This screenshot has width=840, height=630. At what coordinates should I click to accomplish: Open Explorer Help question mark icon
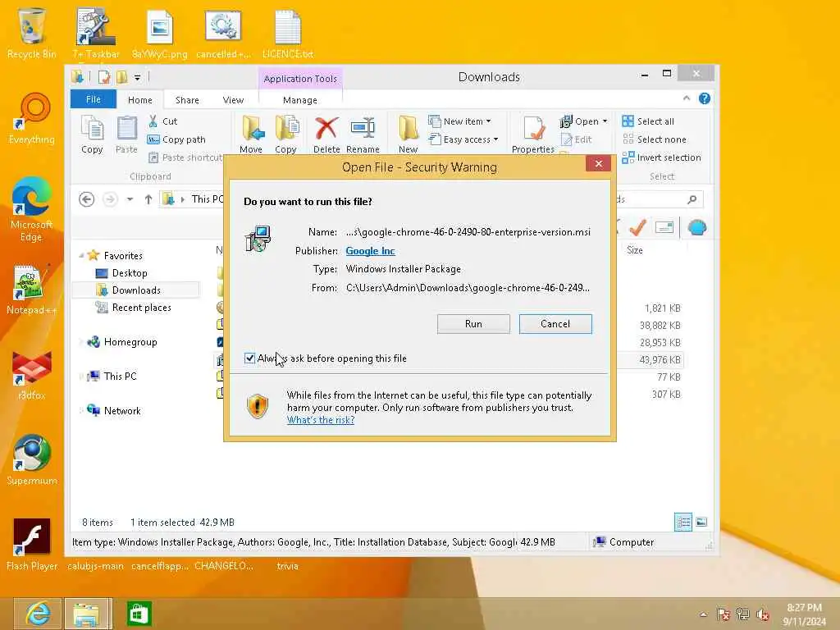[x=705, y=98]
